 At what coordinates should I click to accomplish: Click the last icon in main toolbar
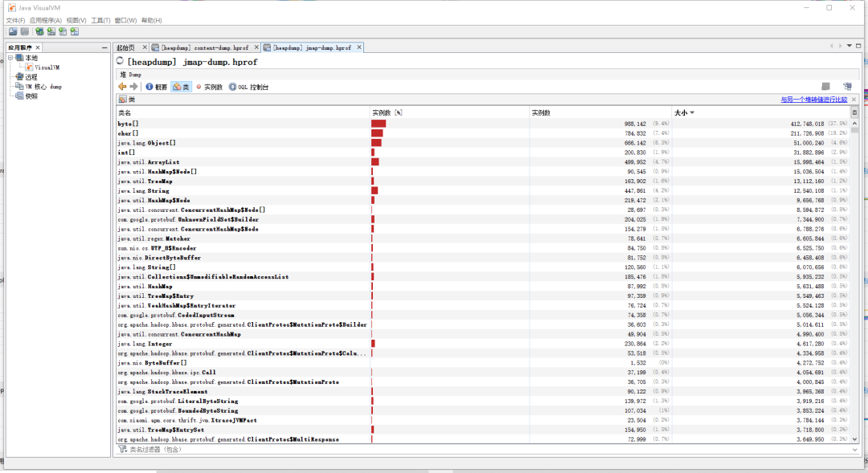(74, 31)
